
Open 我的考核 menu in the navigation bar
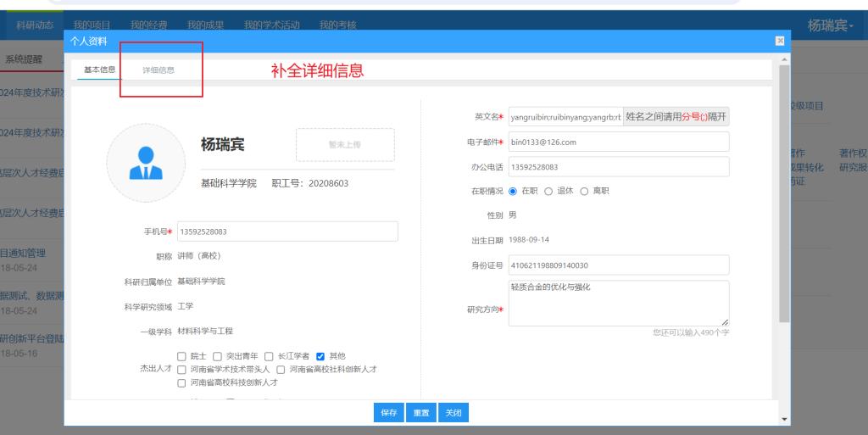point(337,25)
